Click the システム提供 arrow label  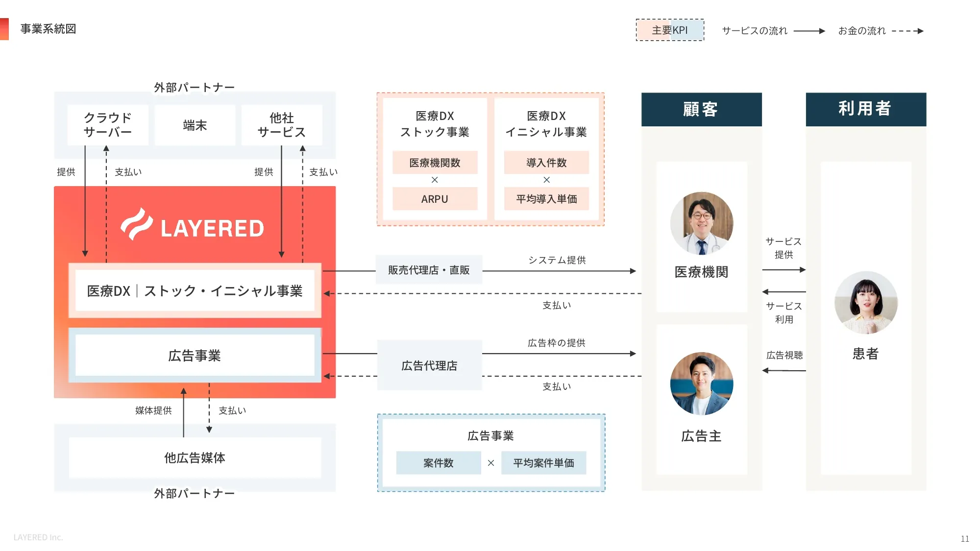557,260
